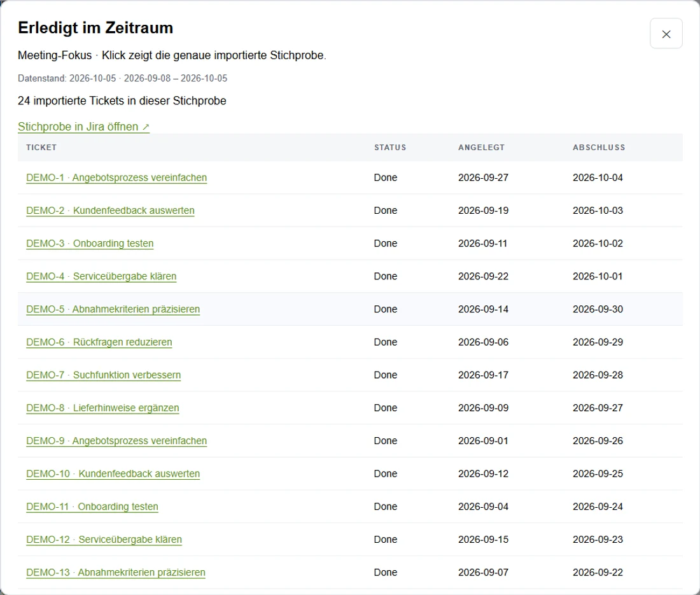Select completion date 2026-09-28

(598, 375)
